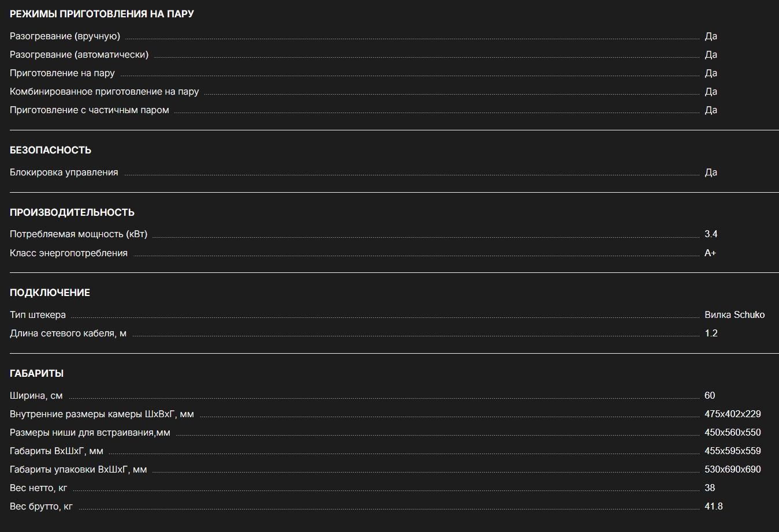Click the 'Разогревание (автоматически)' row label
Screen dimensions: 779x532
pos(79,55)
